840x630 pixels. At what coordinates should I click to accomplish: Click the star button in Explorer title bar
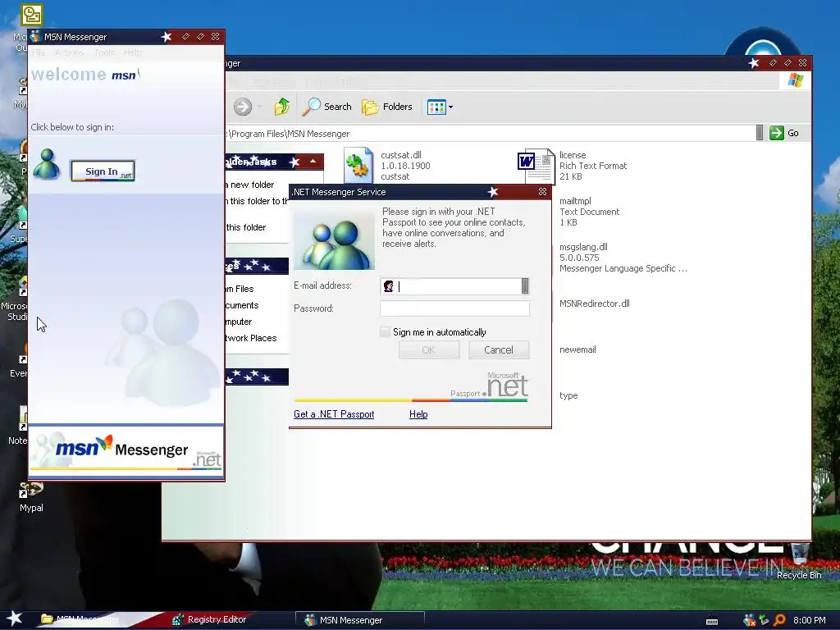click(x=754, y=62)
